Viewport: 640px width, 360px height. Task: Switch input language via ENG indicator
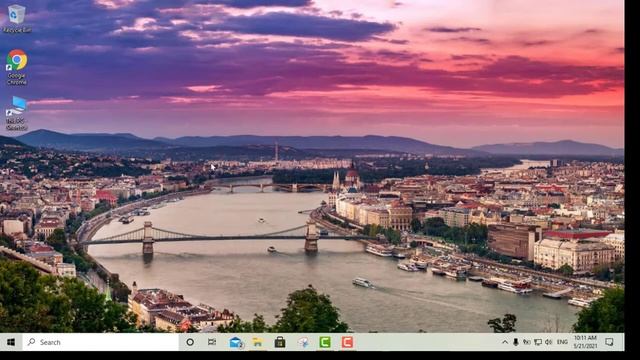point(562,342)
